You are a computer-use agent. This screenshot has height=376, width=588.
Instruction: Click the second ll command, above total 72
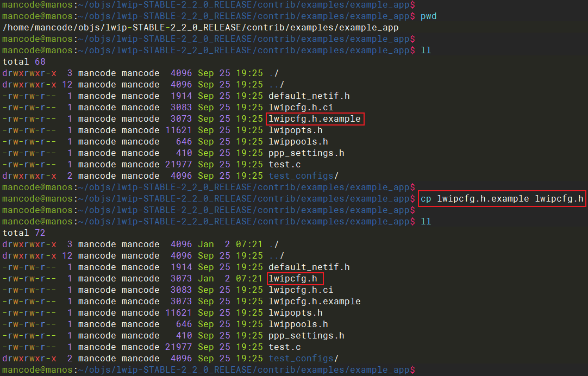pos(426,222)
